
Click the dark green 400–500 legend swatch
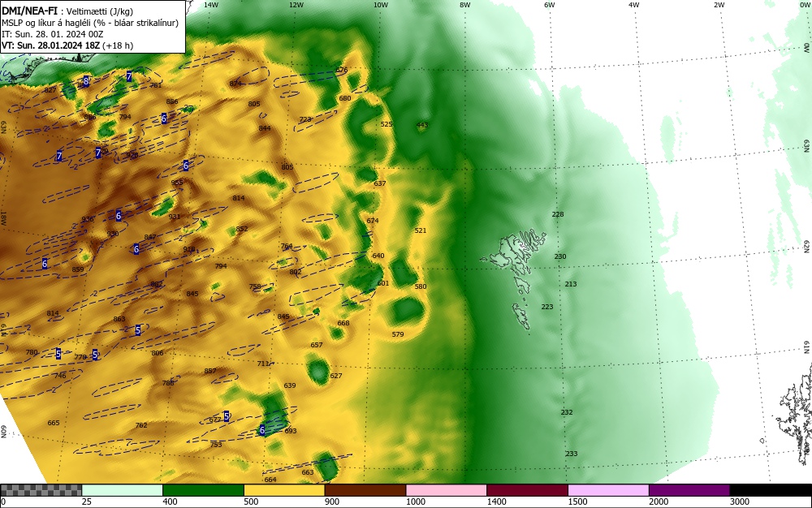203,490
